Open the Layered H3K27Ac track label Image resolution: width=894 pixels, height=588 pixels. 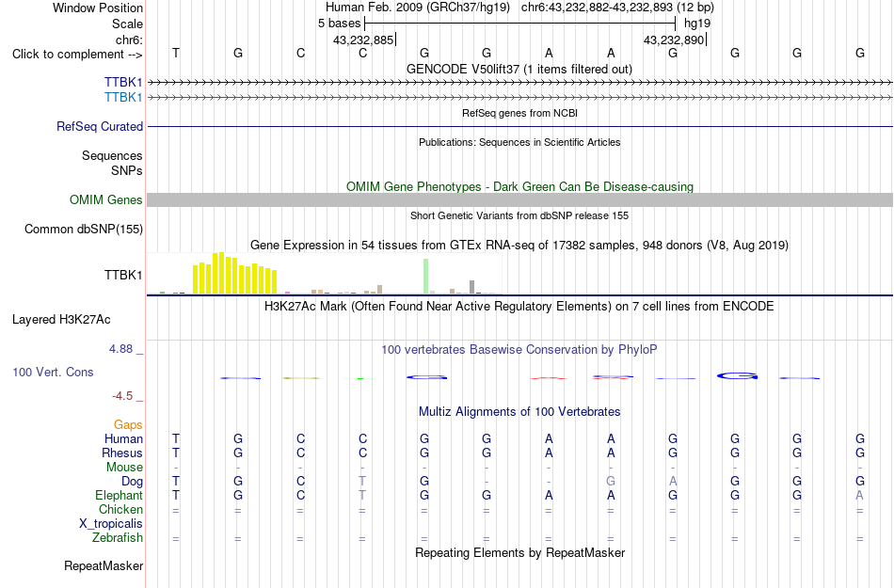coord(61,320)
